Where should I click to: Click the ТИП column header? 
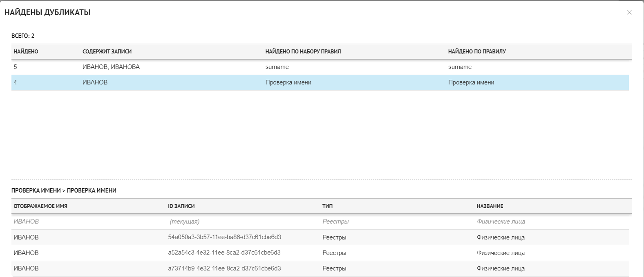(327, 206)
